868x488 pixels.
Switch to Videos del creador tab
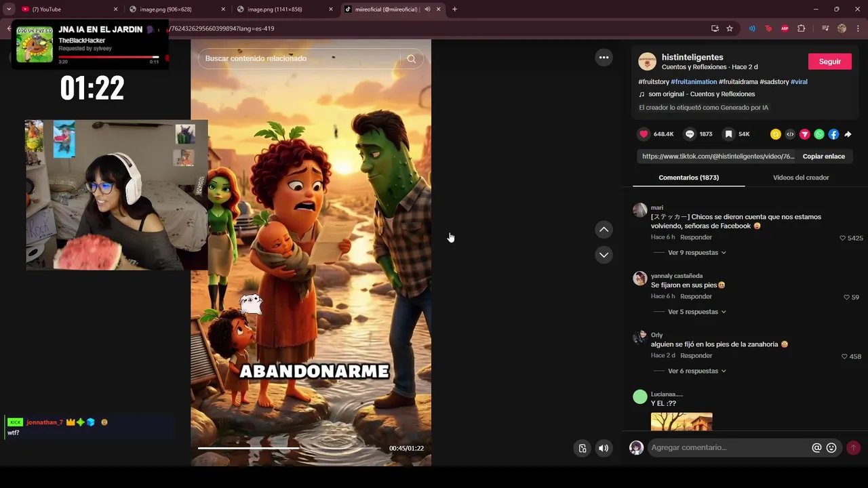point(801,178)
